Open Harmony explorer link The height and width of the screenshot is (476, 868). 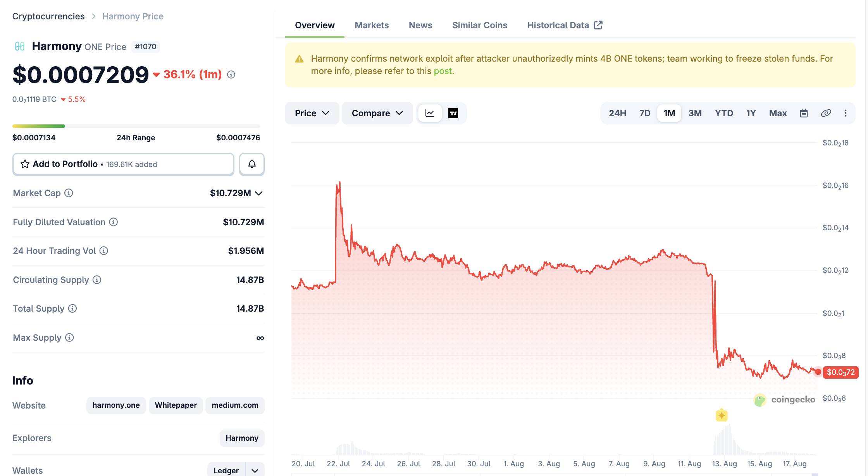pyautogui.click(x=242, y=438)
